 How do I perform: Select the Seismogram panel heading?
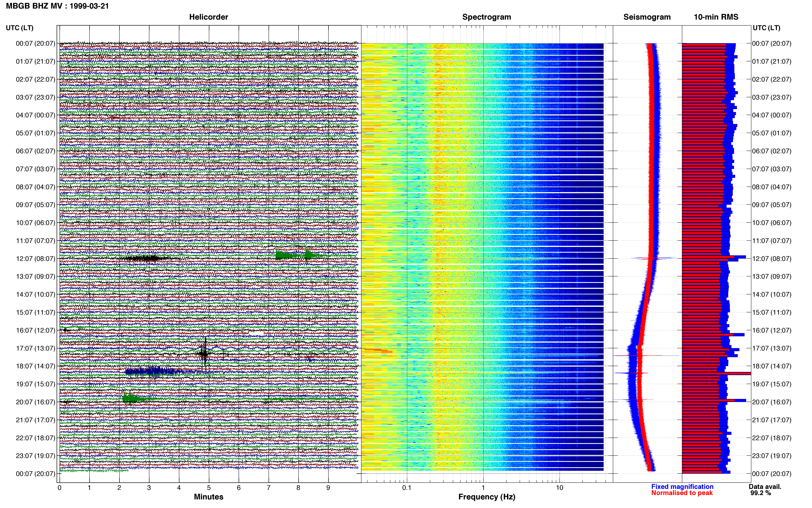(647, 17)
